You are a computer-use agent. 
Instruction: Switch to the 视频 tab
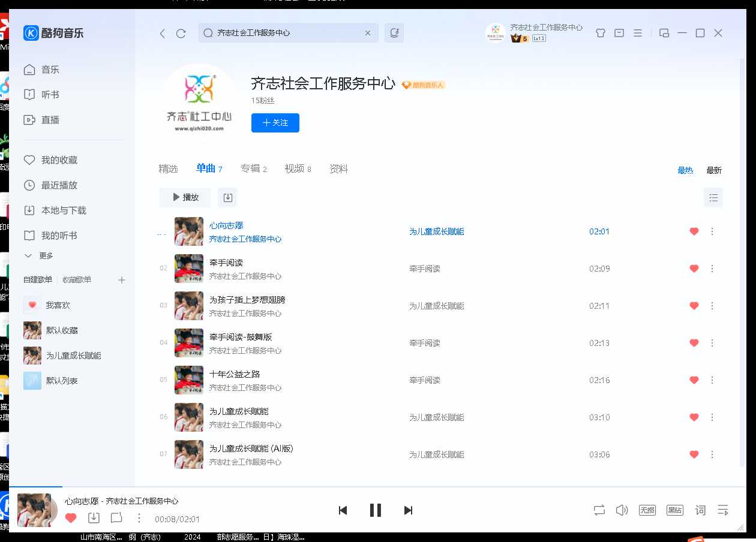298,169
